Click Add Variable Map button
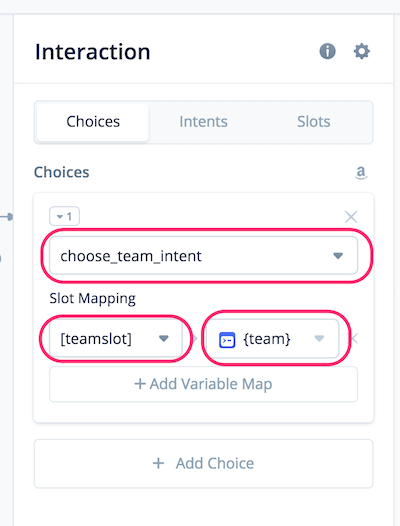This screenshot has width=400, height=526. (203, 384)
